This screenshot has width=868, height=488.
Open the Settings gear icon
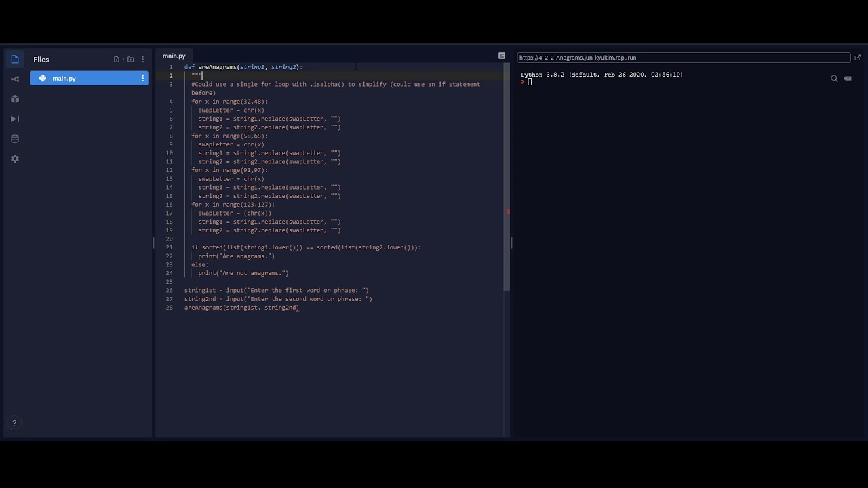[x=15, y=159]
